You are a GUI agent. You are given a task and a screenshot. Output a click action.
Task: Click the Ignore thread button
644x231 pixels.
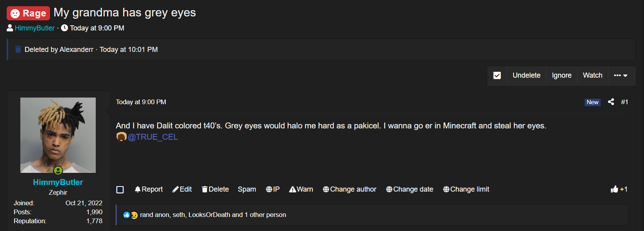562,75
